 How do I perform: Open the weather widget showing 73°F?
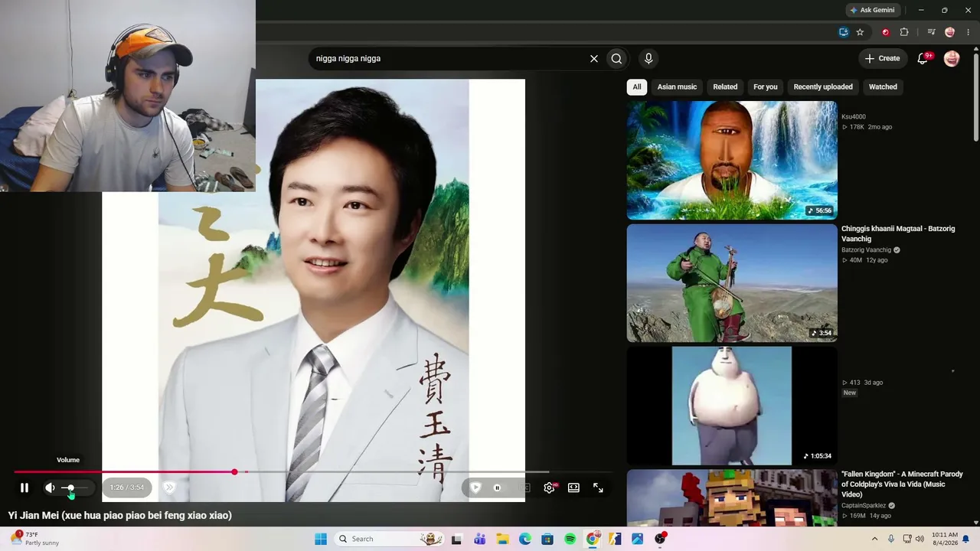[34, 539]
